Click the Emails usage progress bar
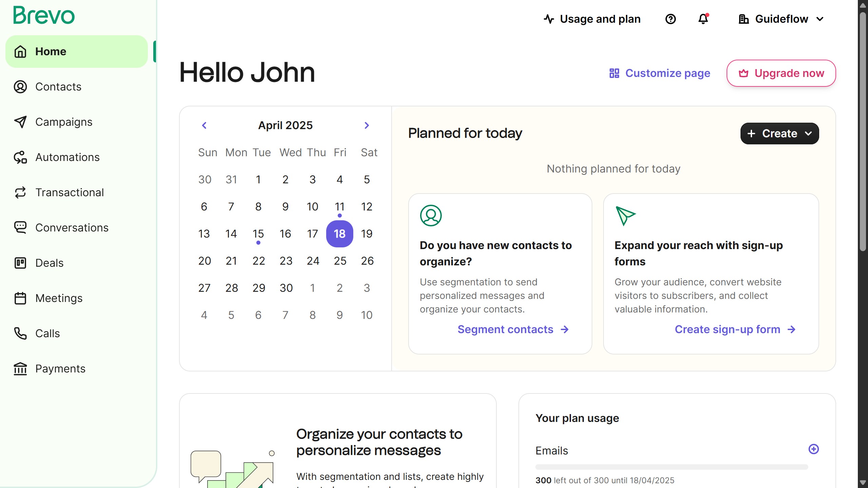868x488 pixels. [671, 467]
